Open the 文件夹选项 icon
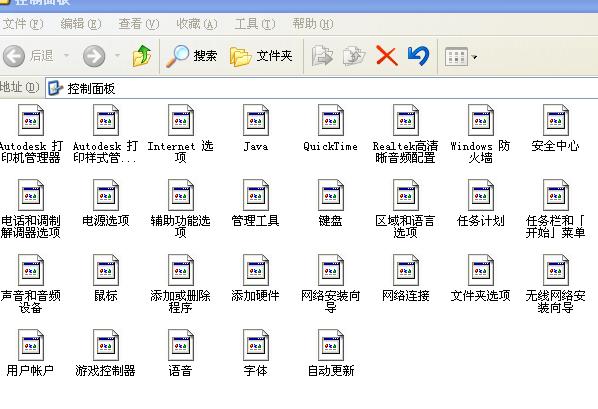Image resolution: width=598 pixels, height=409 pixels. click(481, 270)
